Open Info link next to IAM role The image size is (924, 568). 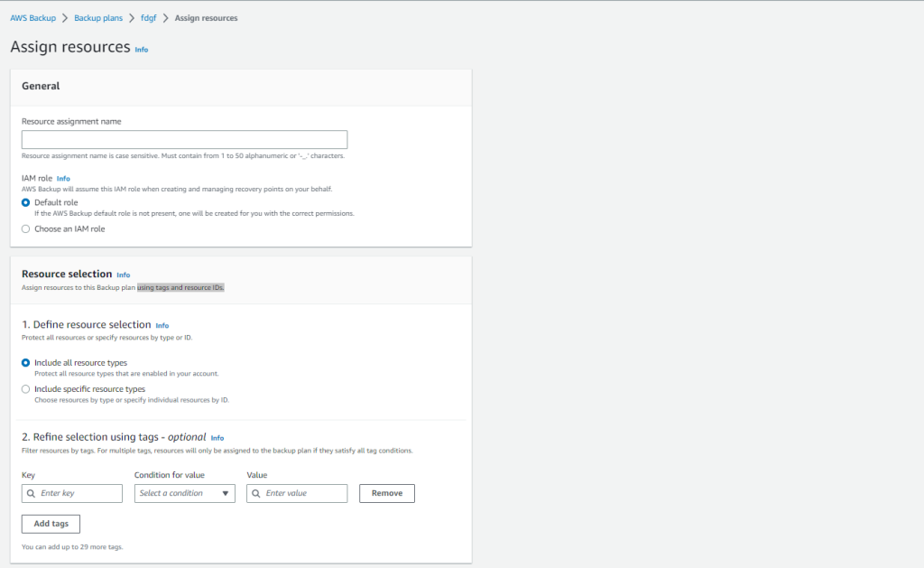[x=63, y=179]
